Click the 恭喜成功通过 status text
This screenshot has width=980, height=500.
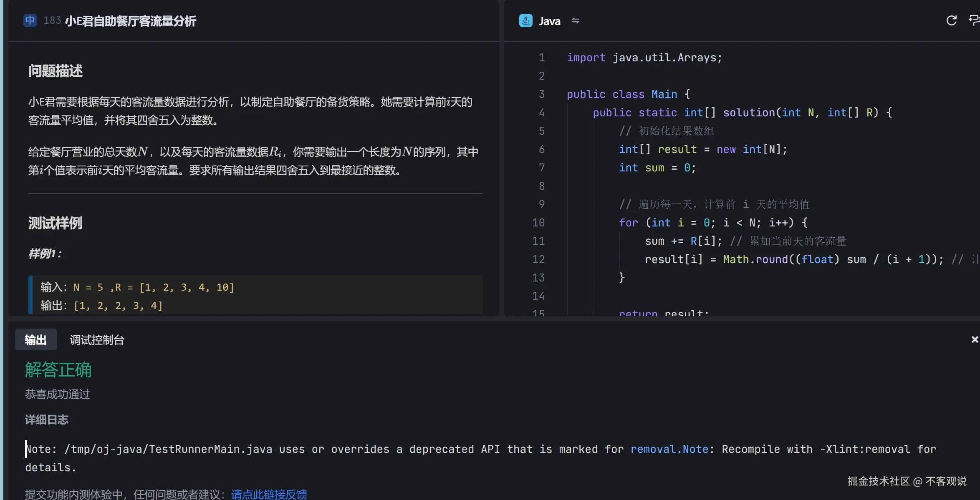pos(58,394)
